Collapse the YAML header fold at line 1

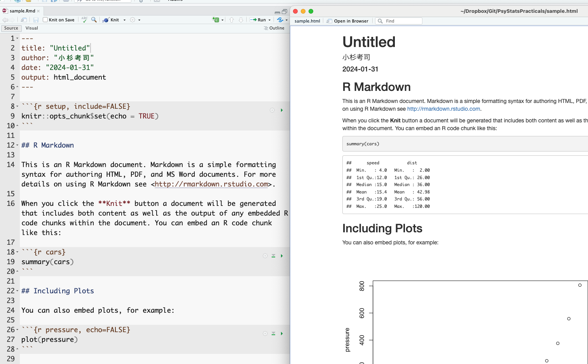(17, 38)
